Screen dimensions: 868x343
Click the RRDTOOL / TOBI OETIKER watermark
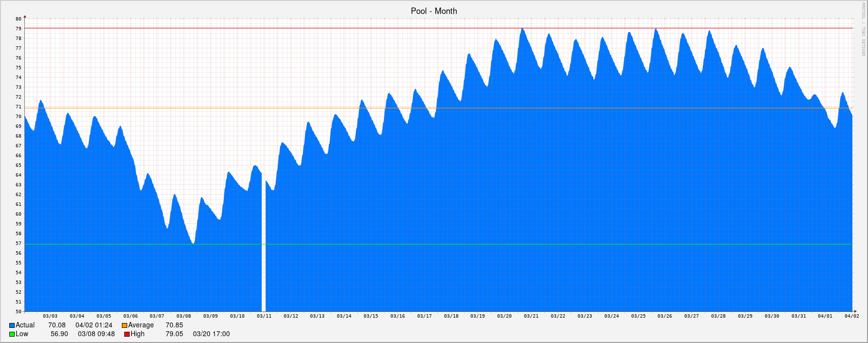[x=863, y=29]
